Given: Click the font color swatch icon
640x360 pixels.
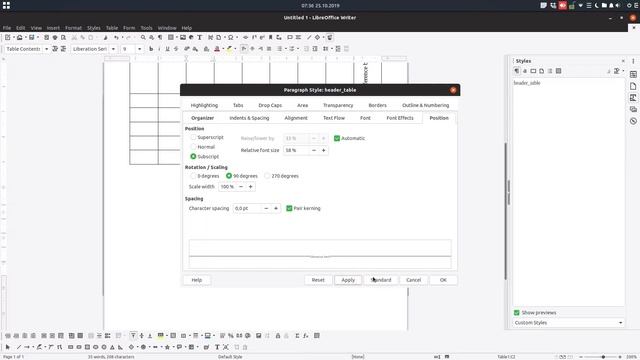Looking at the screenshot, I should tap(217, 49).
